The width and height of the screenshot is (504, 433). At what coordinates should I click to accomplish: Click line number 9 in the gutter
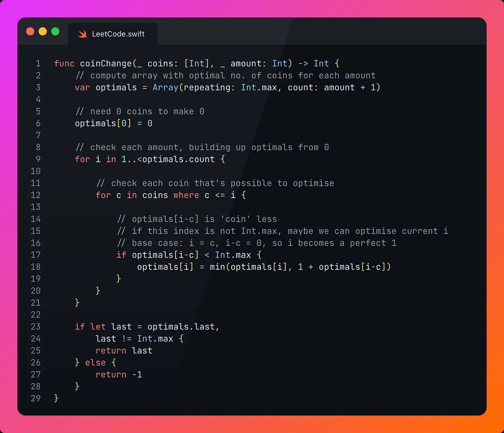click(38, 159)
